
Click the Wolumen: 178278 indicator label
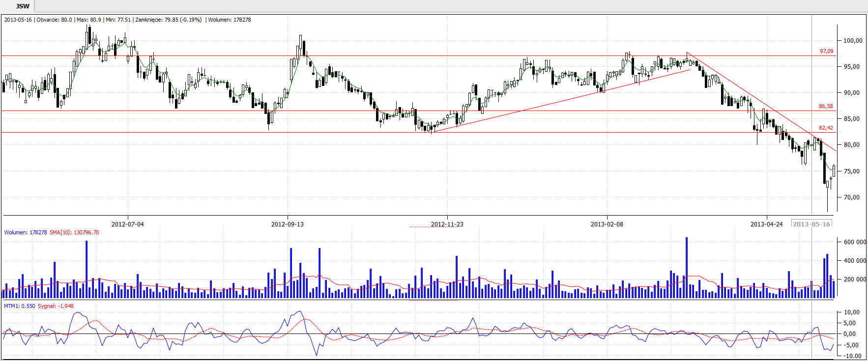pos(26,232)
